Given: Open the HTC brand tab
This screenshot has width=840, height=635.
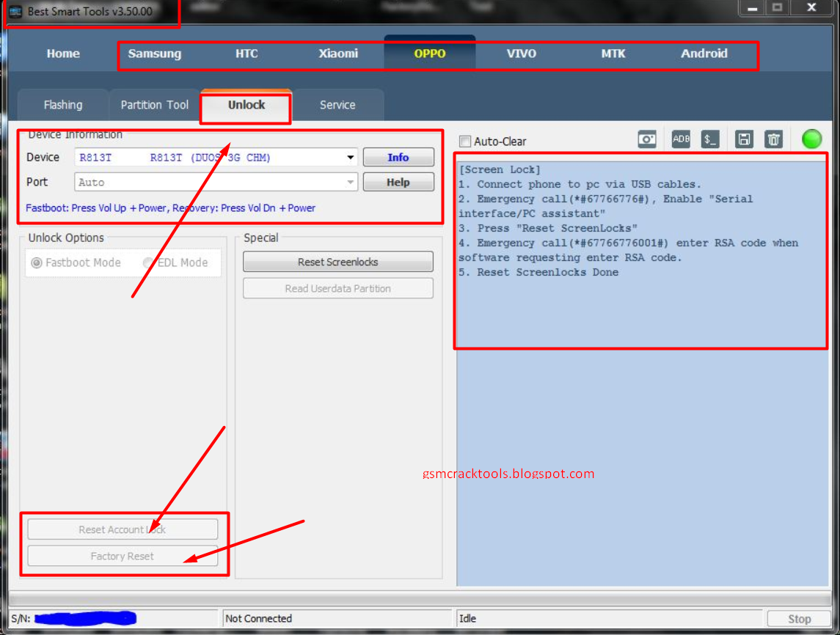Looking at the screenshot, I should pyautogui.click(x=246, y=54).
